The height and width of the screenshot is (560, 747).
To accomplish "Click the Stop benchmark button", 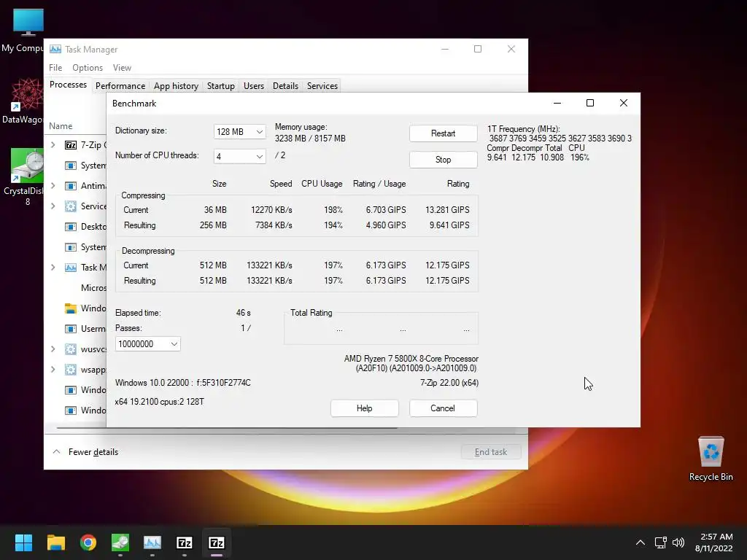I will click(443, 160).
